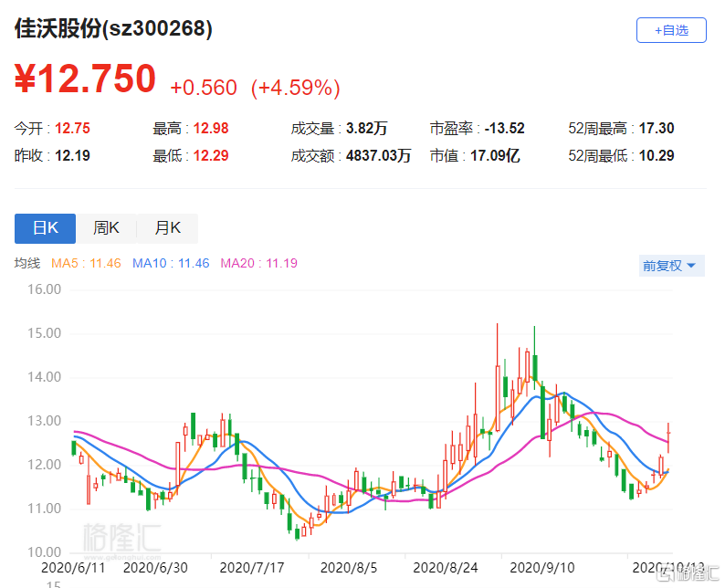725x588 pixels.
Task: Click the 最低 value 12.29
Action: coord(211,156)
